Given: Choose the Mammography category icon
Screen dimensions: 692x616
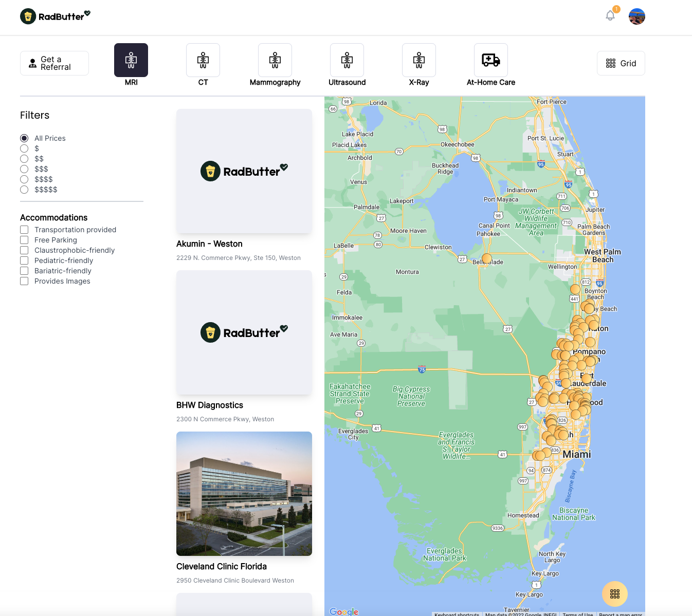Looking at the screenshot, I should [275, 60].
